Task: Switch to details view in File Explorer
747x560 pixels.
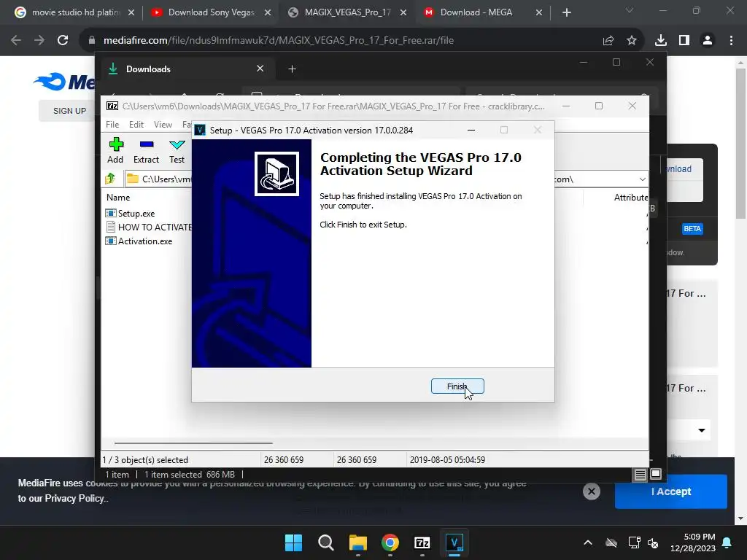Action: [x=640, y=474]
